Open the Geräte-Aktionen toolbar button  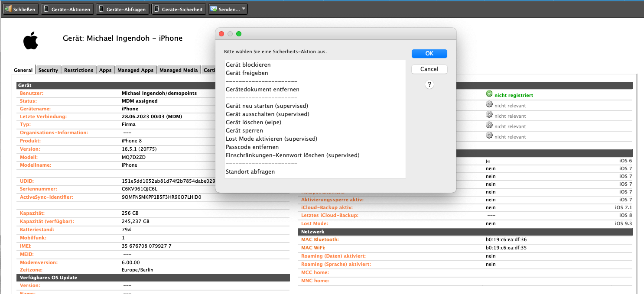(68, 9)
